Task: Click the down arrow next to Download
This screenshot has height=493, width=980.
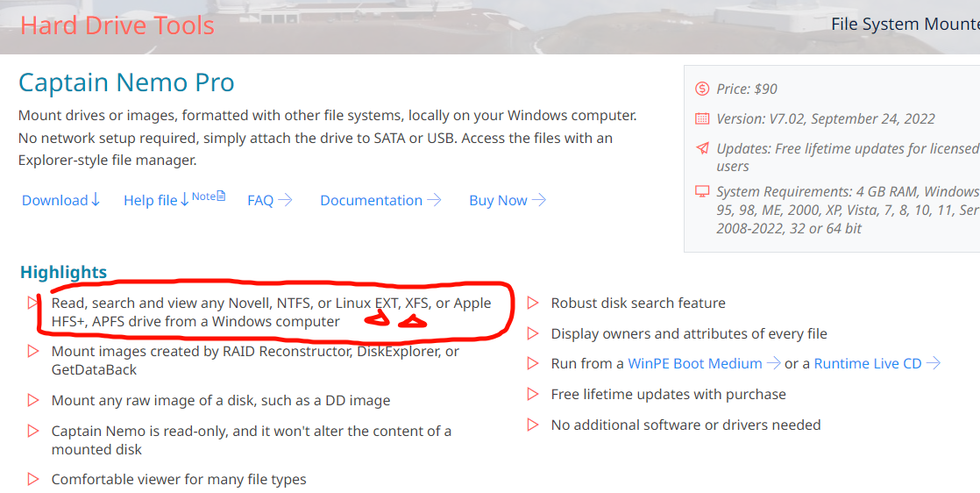Action: coord(96,200)
